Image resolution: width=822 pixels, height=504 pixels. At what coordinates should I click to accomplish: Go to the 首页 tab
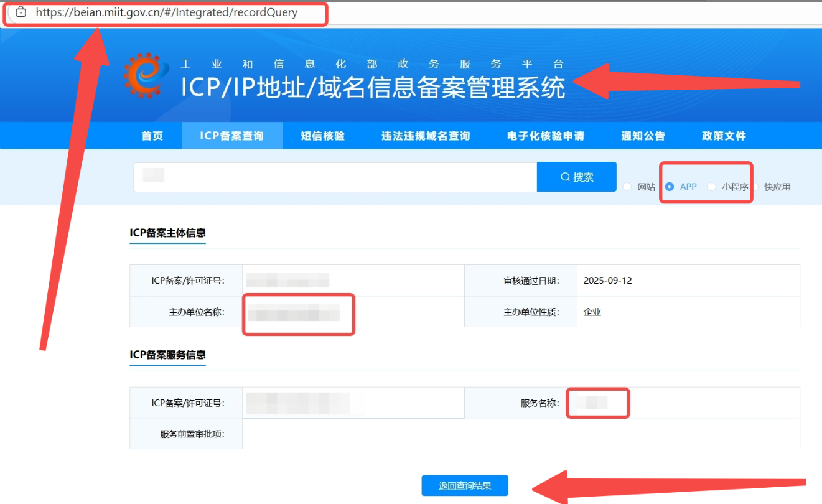(x=152, y=136)
